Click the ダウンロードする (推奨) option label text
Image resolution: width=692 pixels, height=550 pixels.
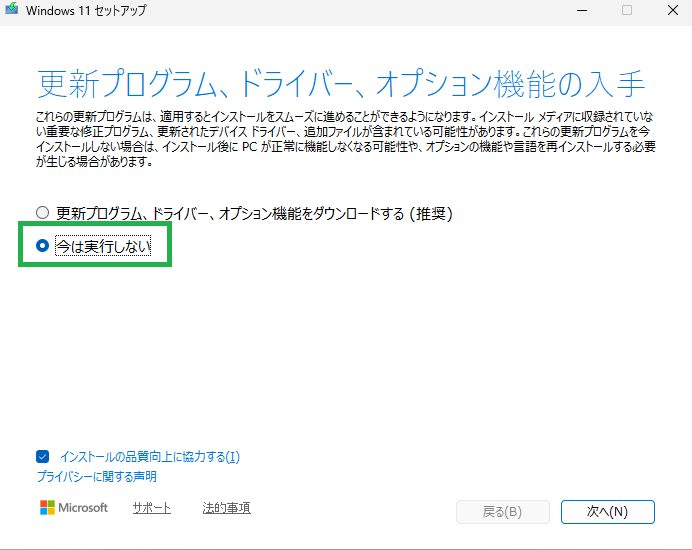pyautogui.click(x=254, y=213)
